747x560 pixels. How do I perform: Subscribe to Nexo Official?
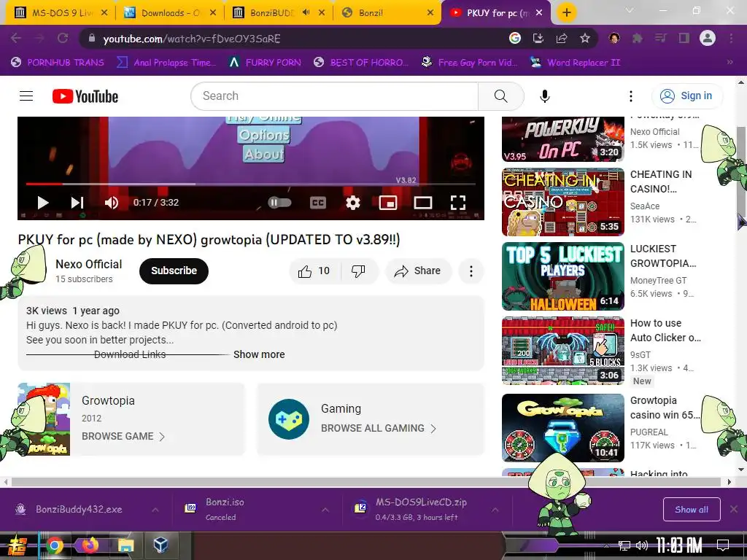(x=174, y=271)
